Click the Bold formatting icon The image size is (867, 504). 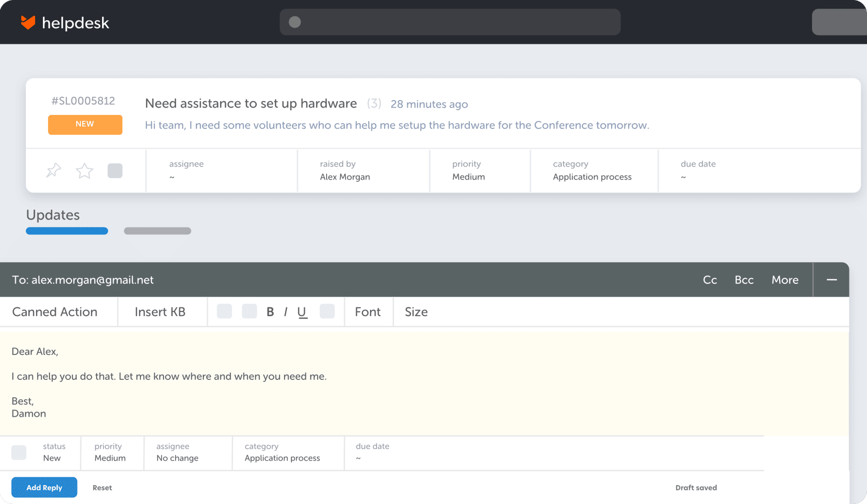pos(270,311)
